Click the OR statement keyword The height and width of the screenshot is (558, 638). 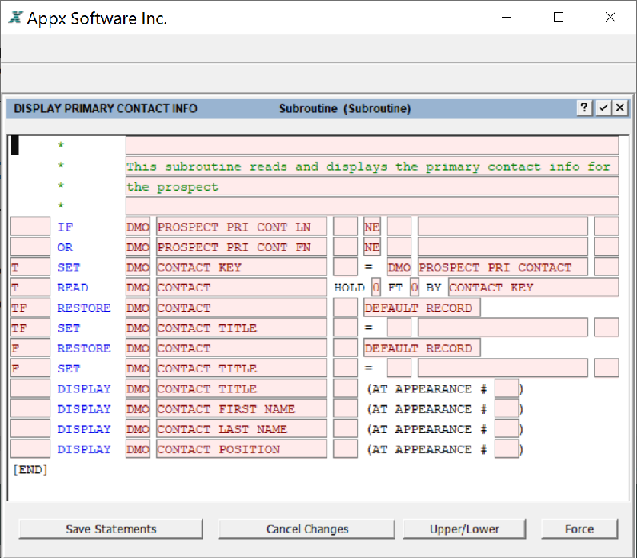(x=65, y=247)
